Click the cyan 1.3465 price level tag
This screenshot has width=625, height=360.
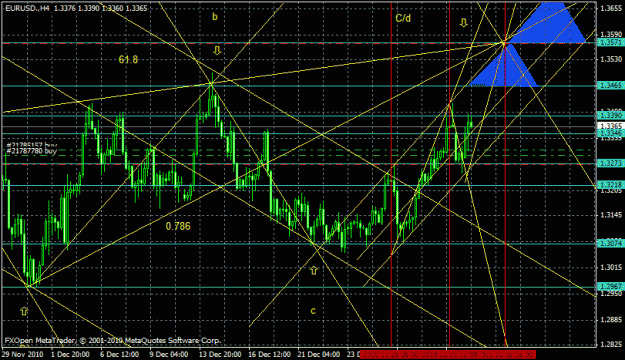tap(610, 85)
